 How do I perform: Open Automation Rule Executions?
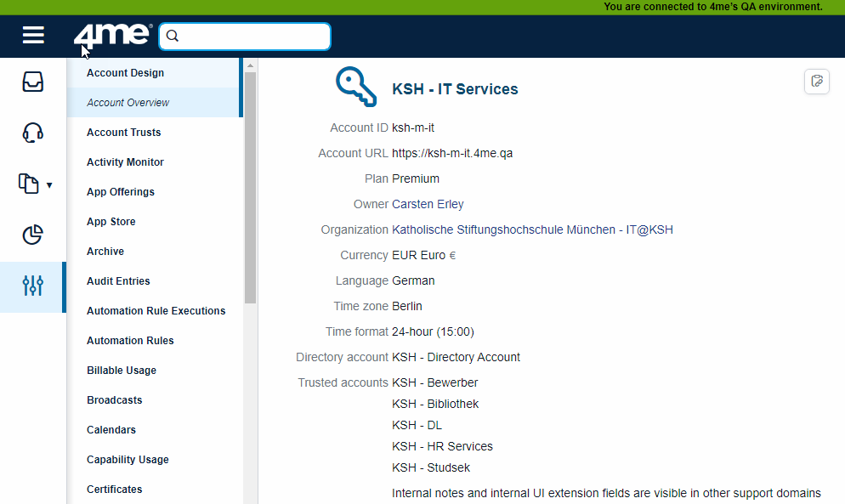tap(155, 310)
